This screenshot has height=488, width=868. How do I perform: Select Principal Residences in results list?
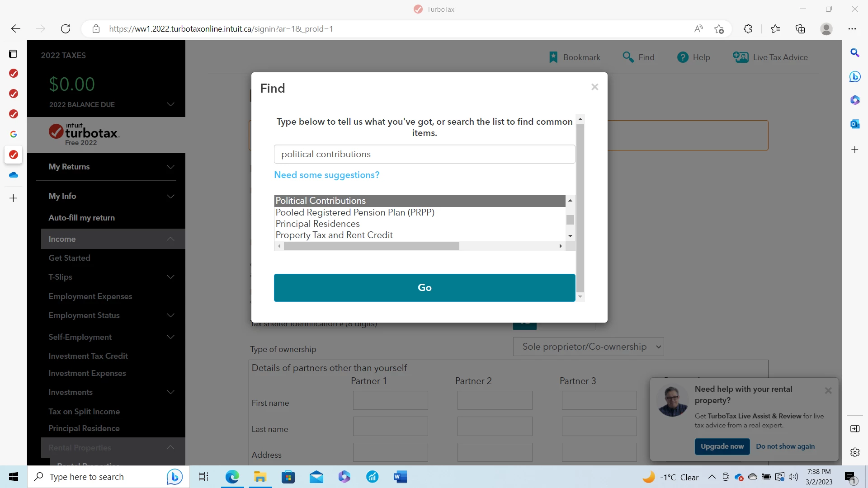coord(318,224)
